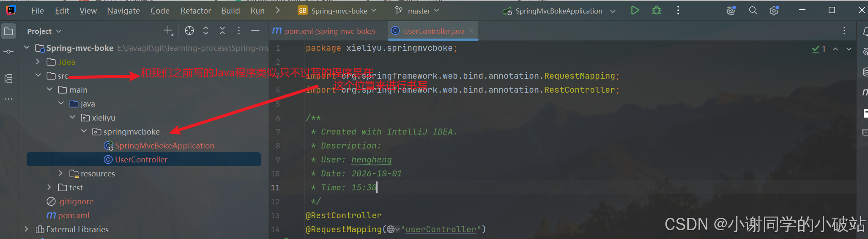
Task: Open the Refactor menu
Action: (x=195, y=11)
